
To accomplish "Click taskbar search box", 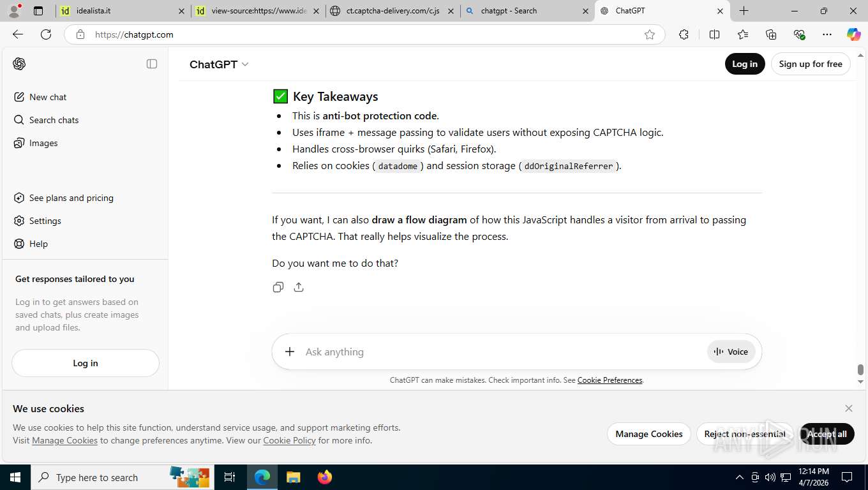I will (123, 477).
